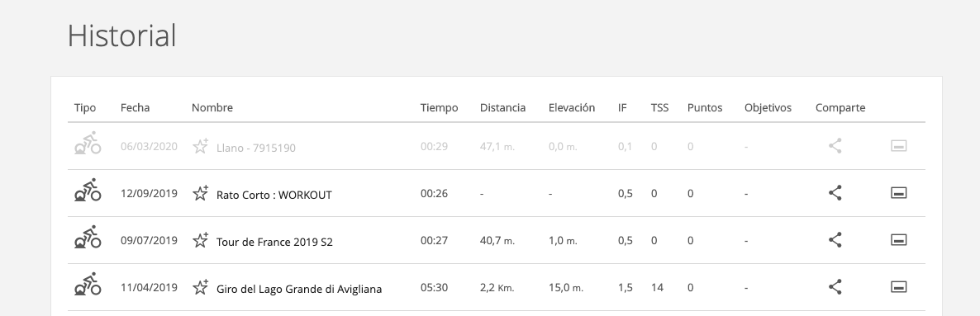Favorite the Rato Corto : WORKOUT activity star
The image size is (980, 316).
click(x=200, y=194)
